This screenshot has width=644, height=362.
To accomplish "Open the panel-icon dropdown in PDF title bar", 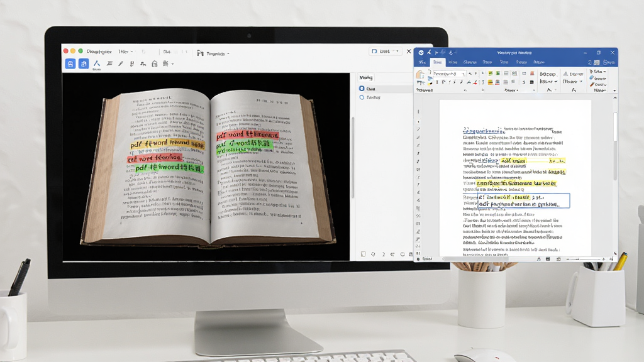I will pos(213,53).
